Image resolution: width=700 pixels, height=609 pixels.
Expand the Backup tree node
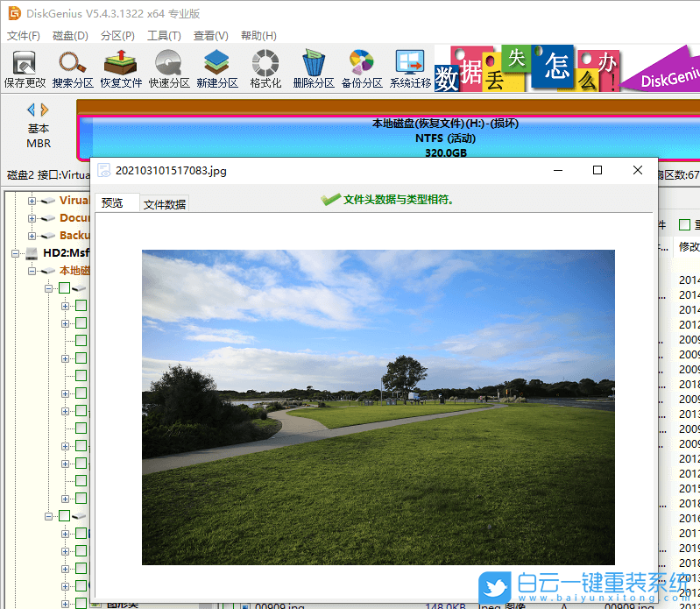(32, 236)
